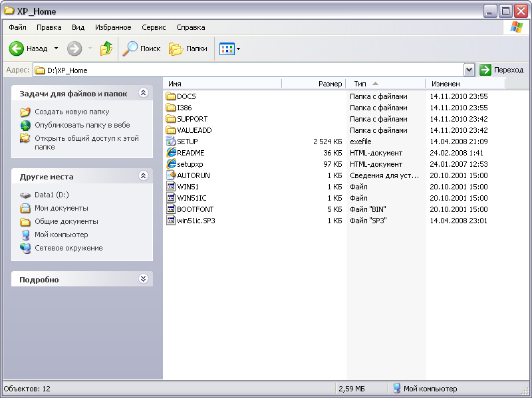Select the BOOTFONT file name
The image size is (532, 398).
pos(196,209)
